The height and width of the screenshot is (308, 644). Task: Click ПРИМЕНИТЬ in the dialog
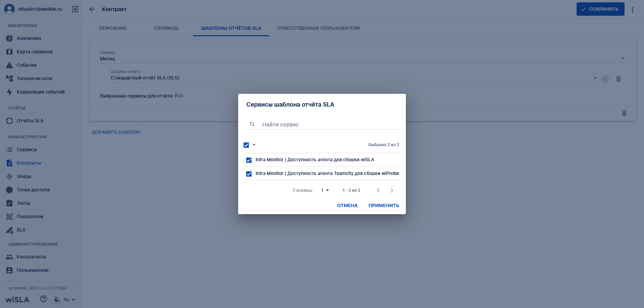coord(384,205)
